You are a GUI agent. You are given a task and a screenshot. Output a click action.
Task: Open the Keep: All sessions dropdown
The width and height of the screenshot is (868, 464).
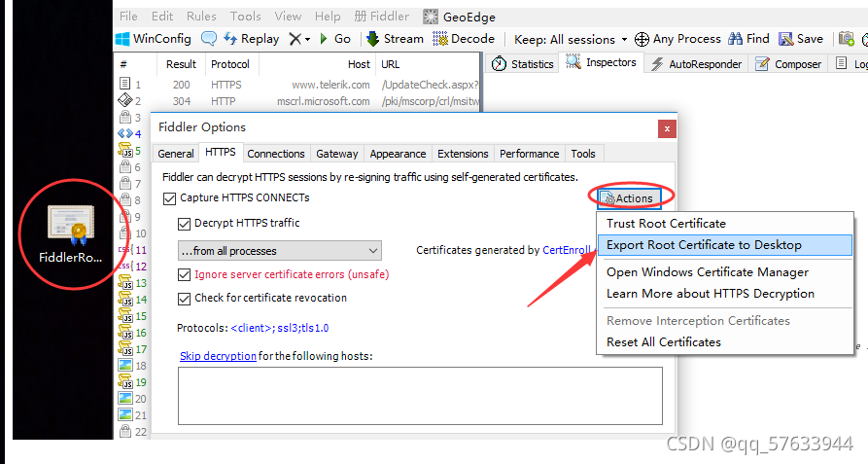[571, 39]
